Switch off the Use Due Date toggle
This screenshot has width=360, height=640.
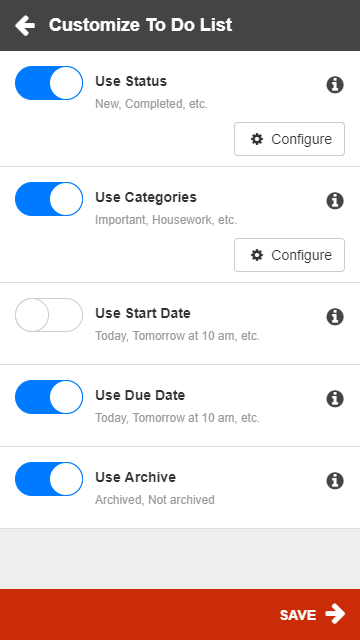[x=49, y=397]
